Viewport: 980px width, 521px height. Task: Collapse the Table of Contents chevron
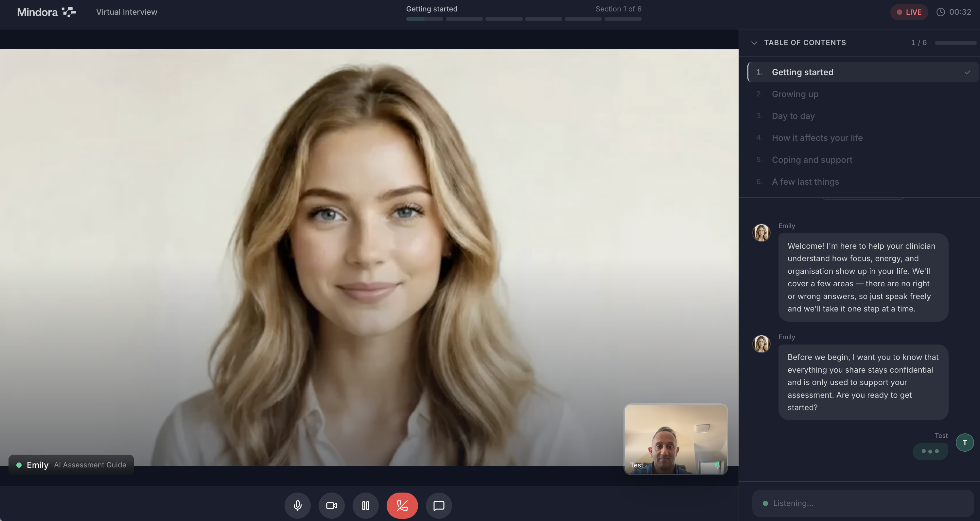coord(754,43)
